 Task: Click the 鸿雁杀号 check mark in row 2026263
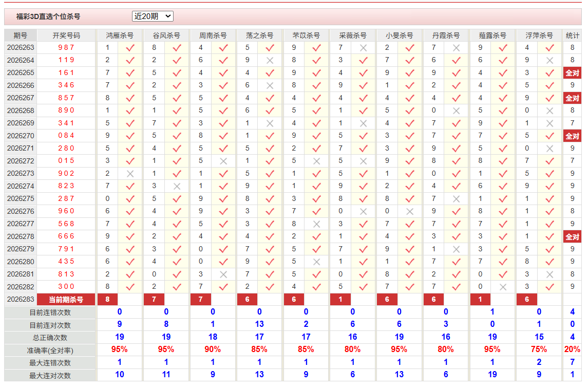(130, 48)
